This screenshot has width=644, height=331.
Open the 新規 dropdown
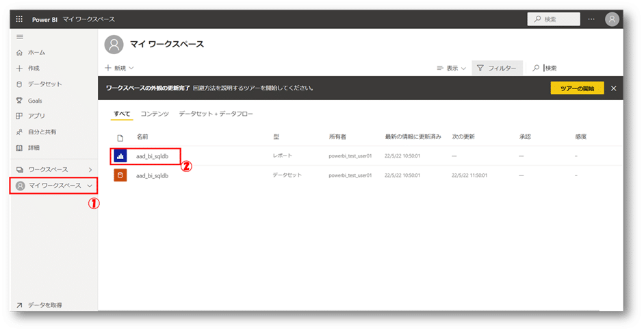[x=119, y=68]
